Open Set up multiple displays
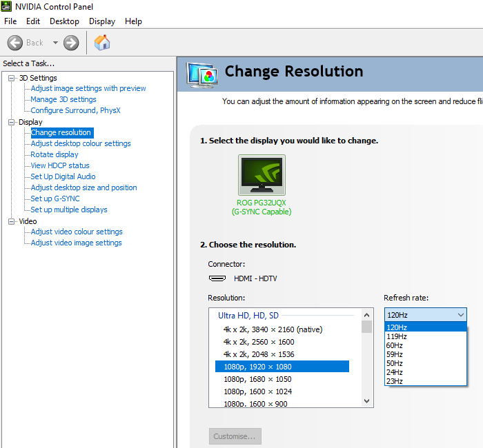The height and width of the screenshot is (448, 483). (x=69, y=210)
